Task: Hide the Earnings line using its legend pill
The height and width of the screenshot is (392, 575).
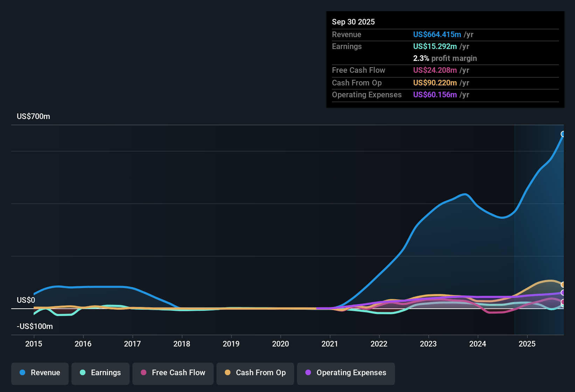Action: coord(101,373)
